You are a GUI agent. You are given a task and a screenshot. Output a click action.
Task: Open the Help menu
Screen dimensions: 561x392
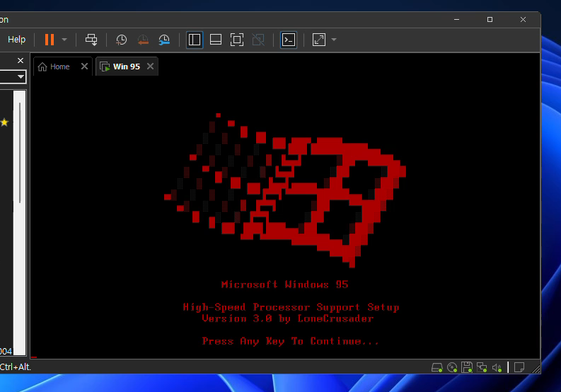click(16, 40)
